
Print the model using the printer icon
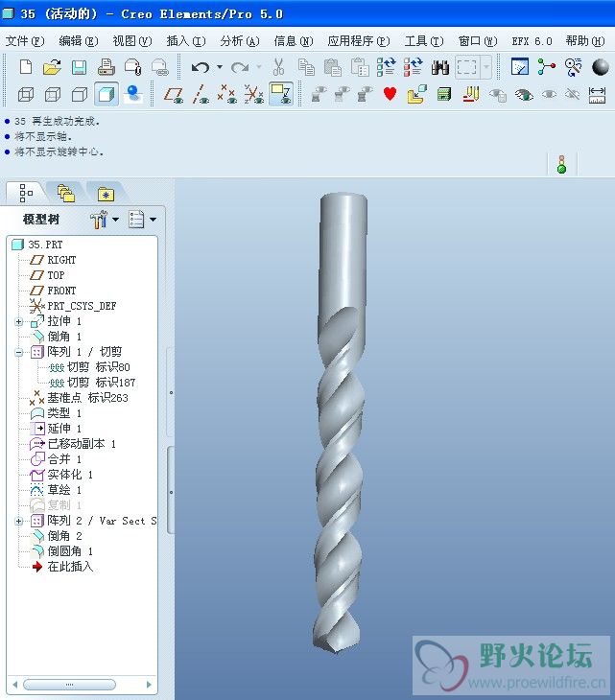106,67
